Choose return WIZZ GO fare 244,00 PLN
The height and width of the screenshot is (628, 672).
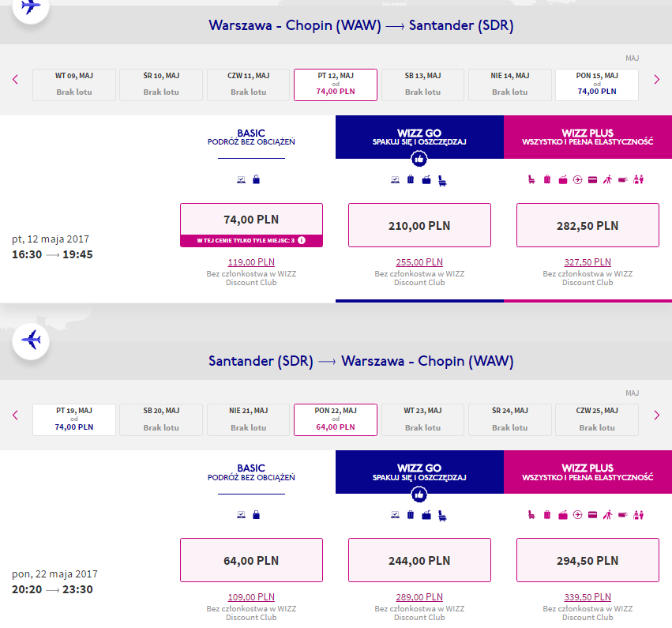pos(419,560)
